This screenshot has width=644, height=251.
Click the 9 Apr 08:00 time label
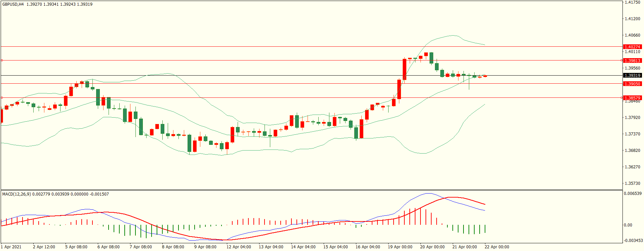205,247
